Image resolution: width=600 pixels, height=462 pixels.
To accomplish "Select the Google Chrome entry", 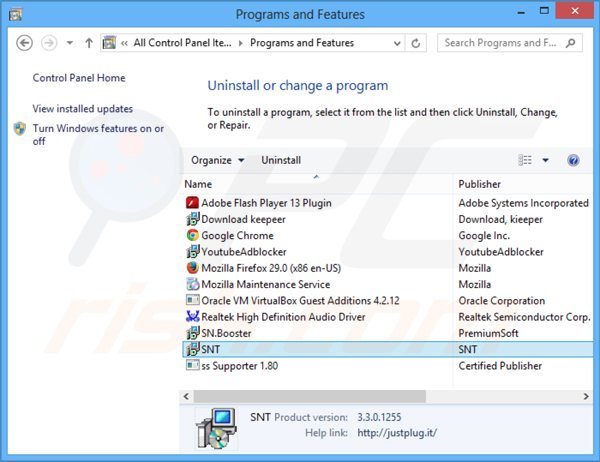I will pyautogui.click(x=237, y=236).
